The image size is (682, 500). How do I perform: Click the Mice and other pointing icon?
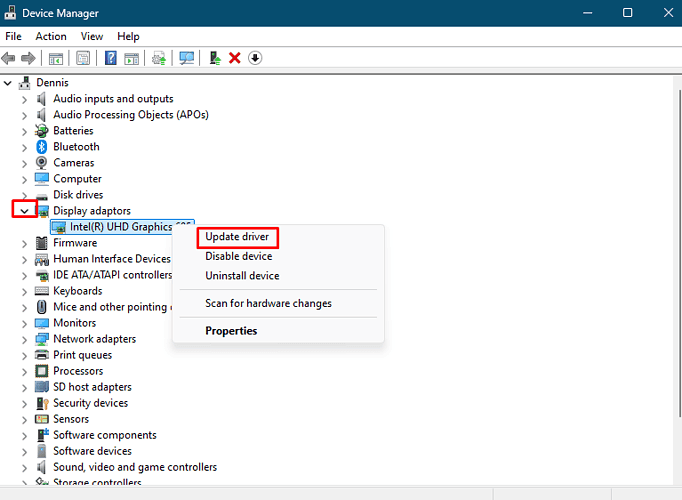[x=41, y=307]
